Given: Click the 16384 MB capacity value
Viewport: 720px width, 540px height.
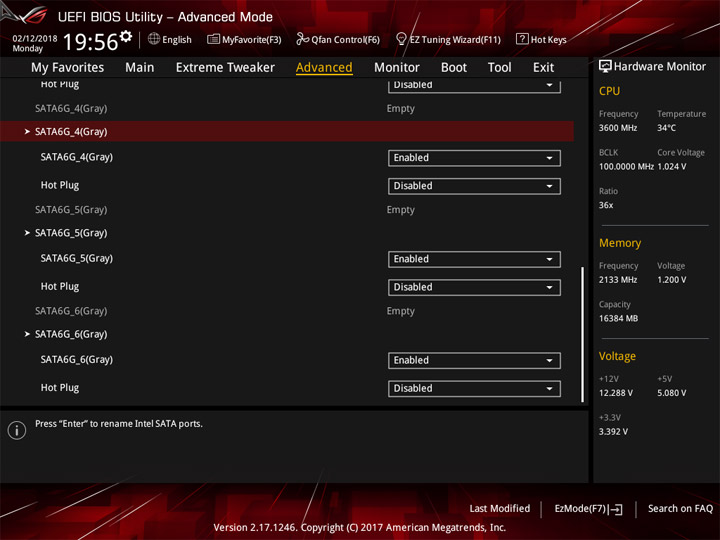Looking at the screenshot, I should [618, 318].
